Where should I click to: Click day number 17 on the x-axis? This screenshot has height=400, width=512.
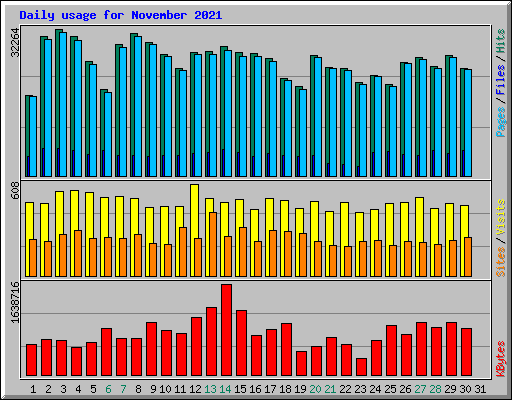pyautogui.click(x=270, y=389)
